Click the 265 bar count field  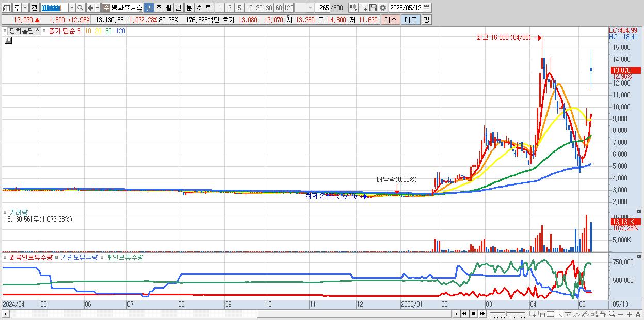click(x=324, y=8)
